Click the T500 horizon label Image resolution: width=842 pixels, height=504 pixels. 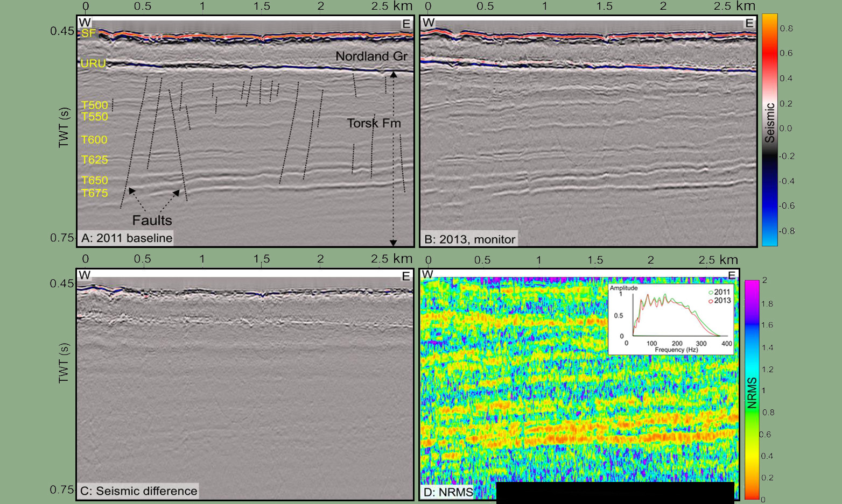(x=95, y=105)
